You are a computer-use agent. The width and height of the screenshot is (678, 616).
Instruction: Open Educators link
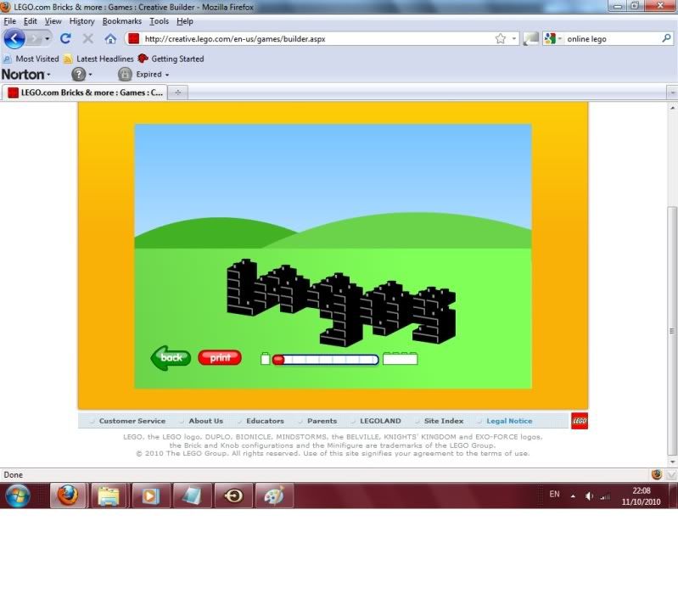[x=265, y=421]
